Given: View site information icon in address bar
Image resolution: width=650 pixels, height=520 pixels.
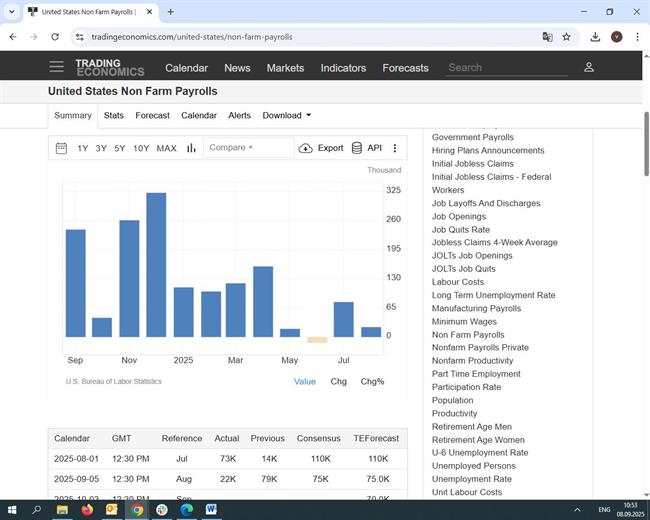Looking at the screenshot, I should (80, 37).
